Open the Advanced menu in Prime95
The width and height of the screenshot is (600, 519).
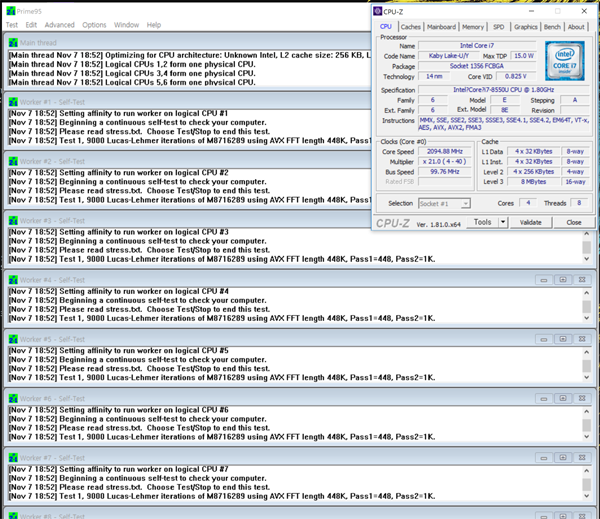pos(59,25)
